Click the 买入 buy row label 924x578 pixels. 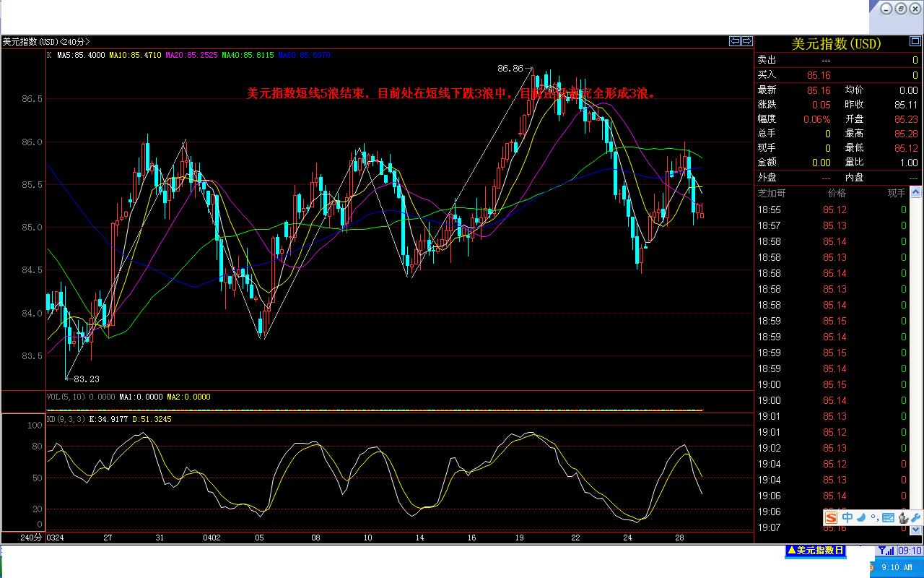click(x=767, y=75)
